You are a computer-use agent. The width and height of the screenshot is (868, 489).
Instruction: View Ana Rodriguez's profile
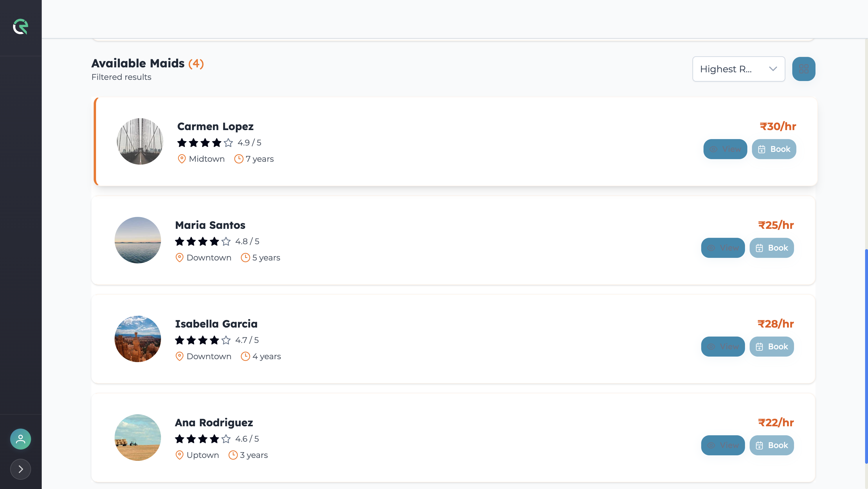pyautogui.click(x=723, y=445)
